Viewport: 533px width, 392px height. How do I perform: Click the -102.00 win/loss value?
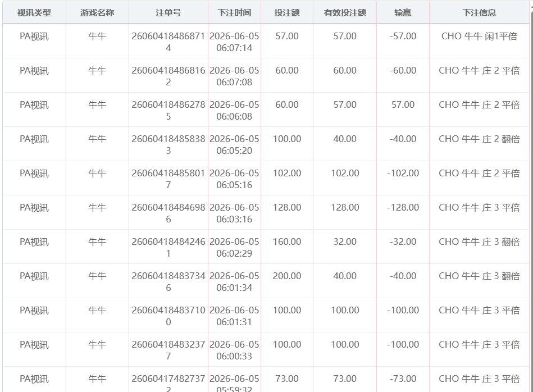[403, 173]
